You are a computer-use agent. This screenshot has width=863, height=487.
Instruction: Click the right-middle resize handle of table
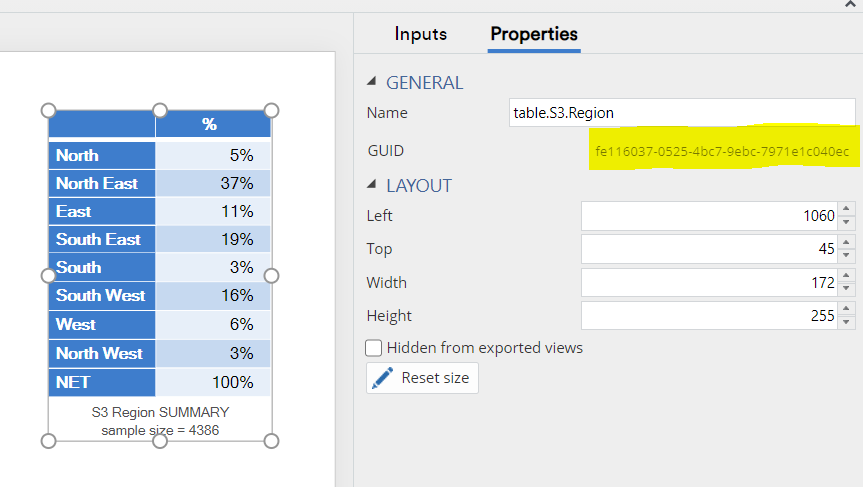[271, 275]
